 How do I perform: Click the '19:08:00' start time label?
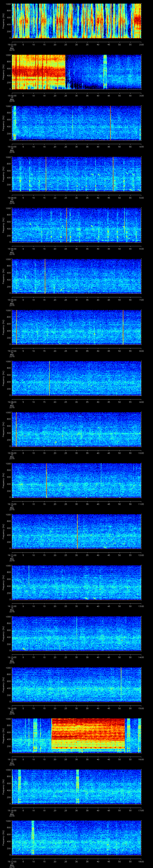(12, 402)
